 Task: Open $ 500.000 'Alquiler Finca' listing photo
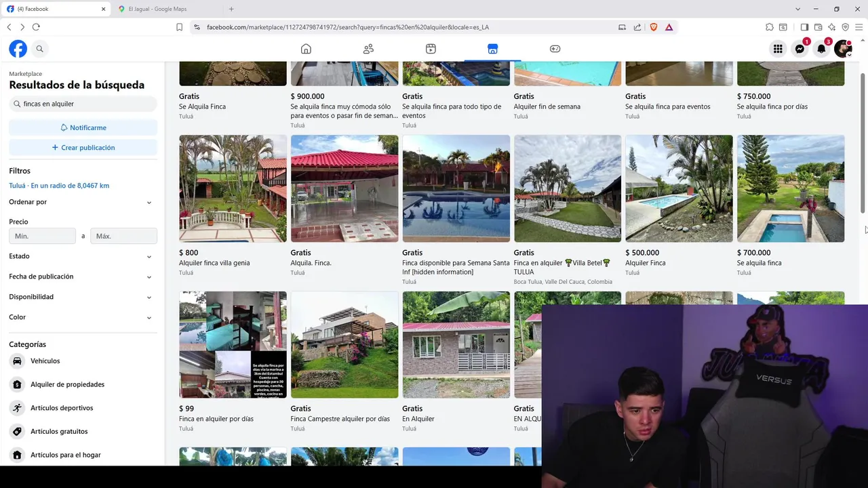point(679,188)
